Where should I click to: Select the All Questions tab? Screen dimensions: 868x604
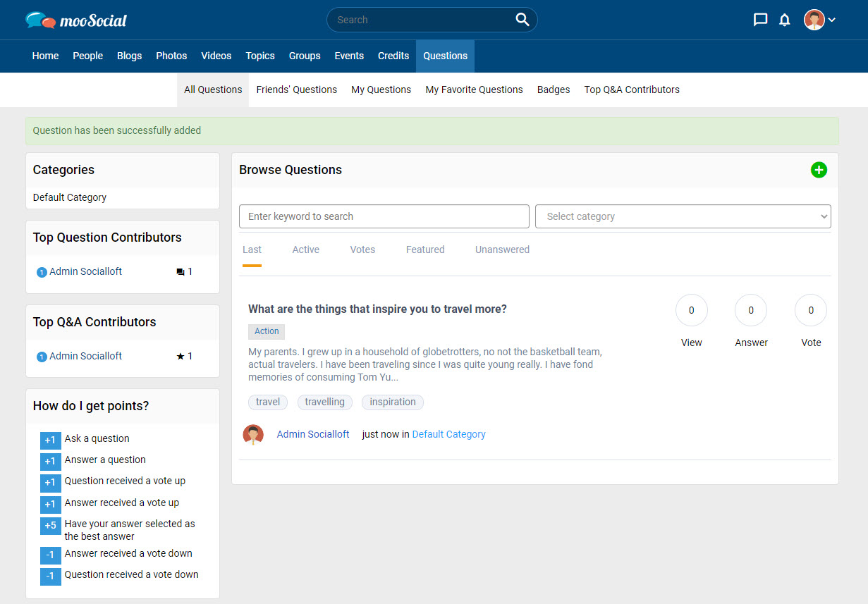click(x=213, y=90)
